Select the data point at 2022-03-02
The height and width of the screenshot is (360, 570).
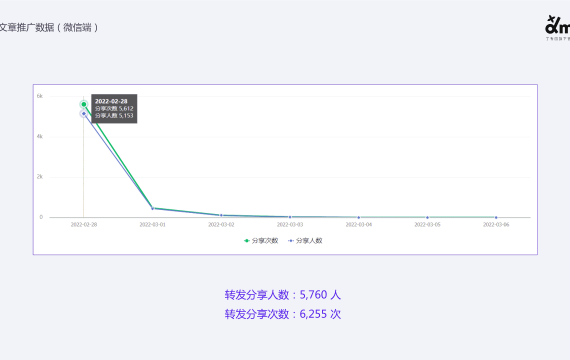point(221,215)
